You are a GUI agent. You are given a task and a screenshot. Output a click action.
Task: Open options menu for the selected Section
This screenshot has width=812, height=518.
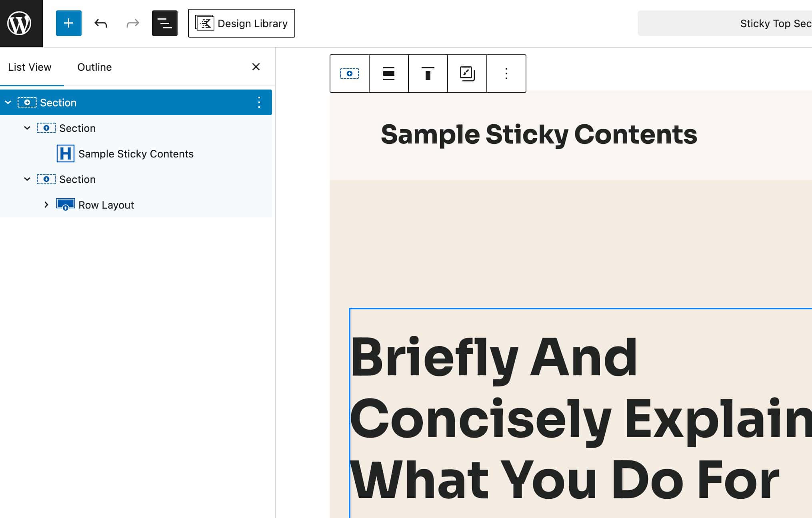point(259,102)
